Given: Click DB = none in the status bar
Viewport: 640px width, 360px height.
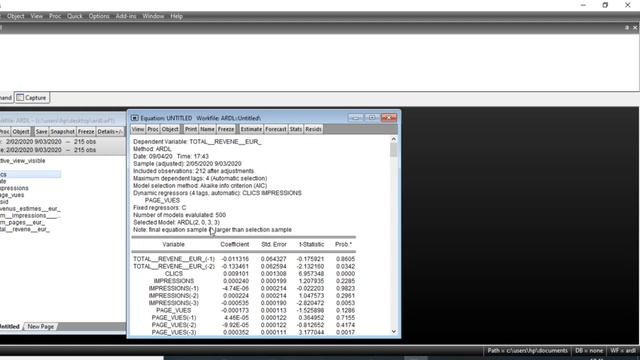Looking at the screenshot, I should (x=589, y=351).
